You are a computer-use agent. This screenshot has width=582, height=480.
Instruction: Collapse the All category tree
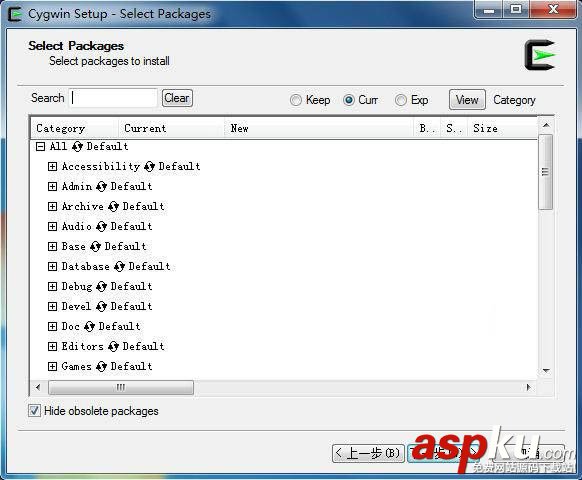40,147
